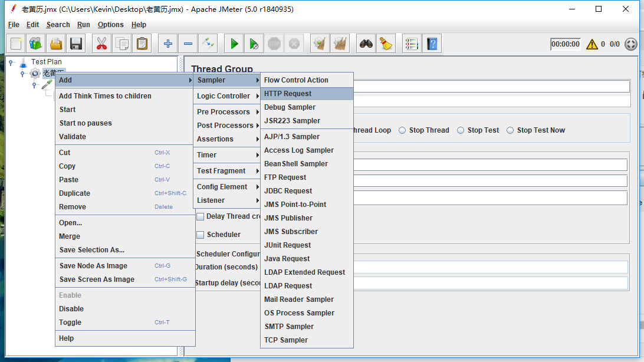Viewport: 644px width, 362px height.
Task: Select the Stop Test Now radio button
Action: tap(510, 130)
